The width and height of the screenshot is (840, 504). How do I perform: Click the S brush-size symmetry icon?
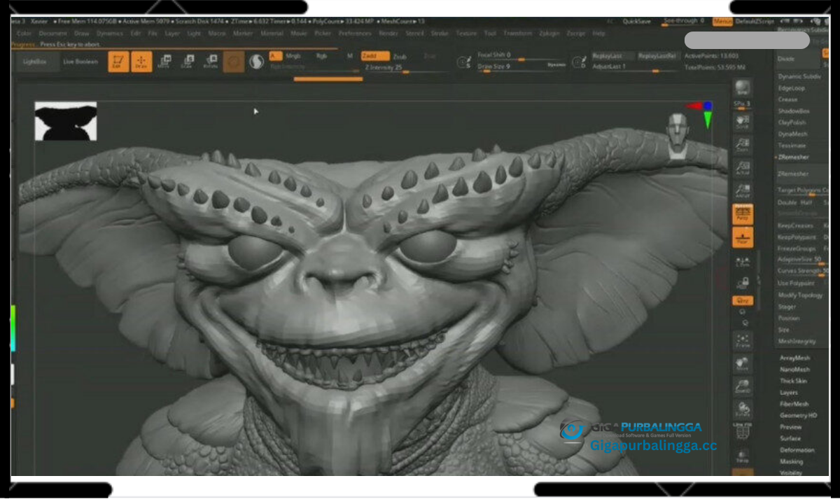point(463,62)
